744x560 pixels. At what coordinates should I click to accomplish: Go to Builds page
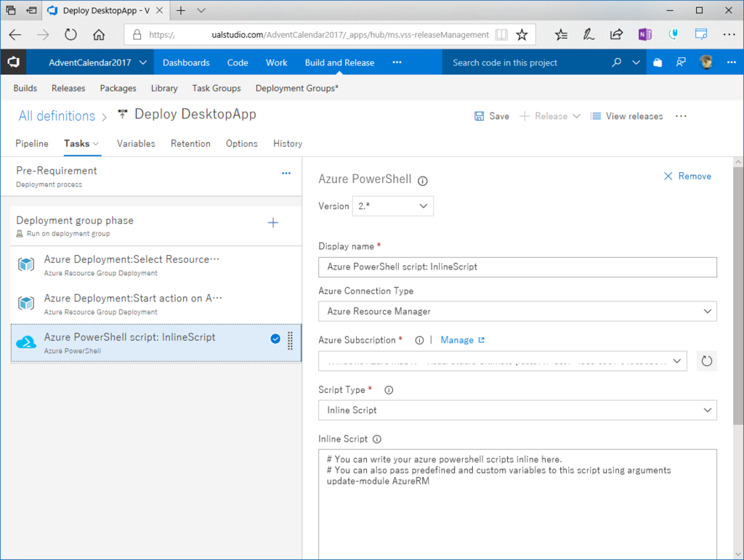tap(25, 88)
